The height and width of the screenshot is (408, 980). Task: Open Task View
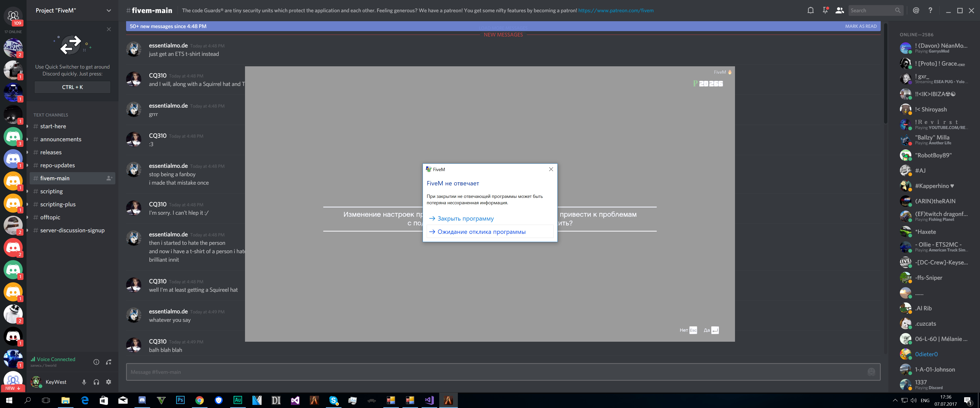tap(46, 400)
